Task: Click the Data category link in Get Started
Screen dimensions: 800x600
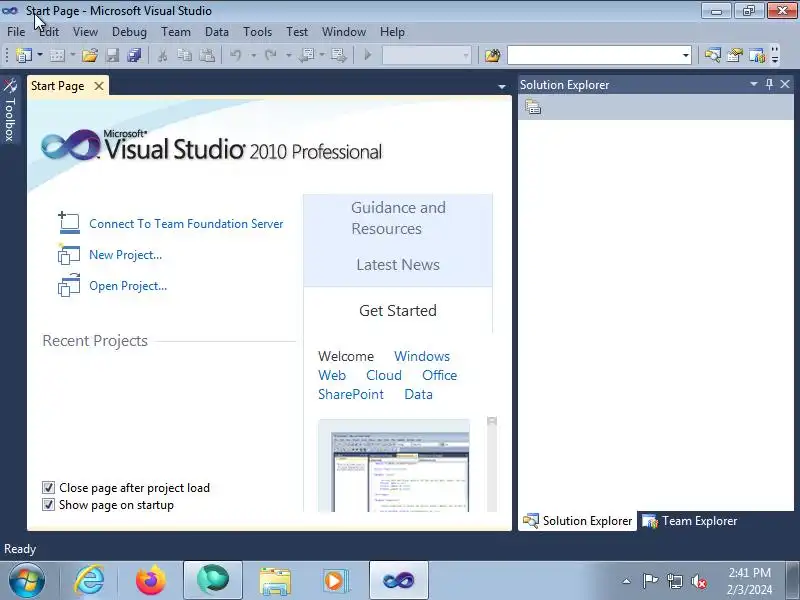Action: [418, 394]
